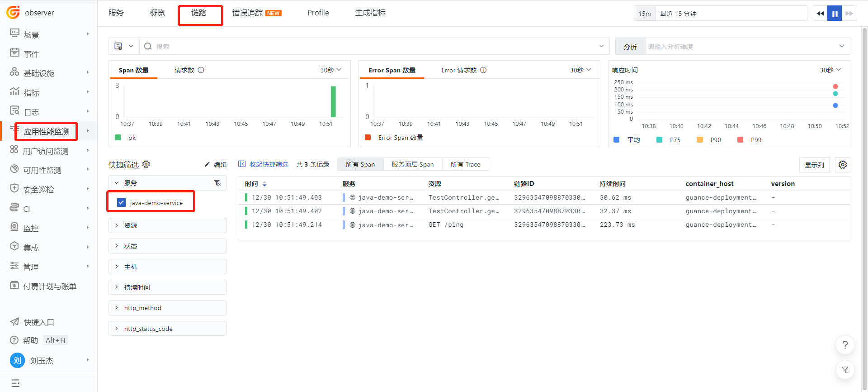Click the search magnifier icon

pyautogui.click(x=148, y=46)
